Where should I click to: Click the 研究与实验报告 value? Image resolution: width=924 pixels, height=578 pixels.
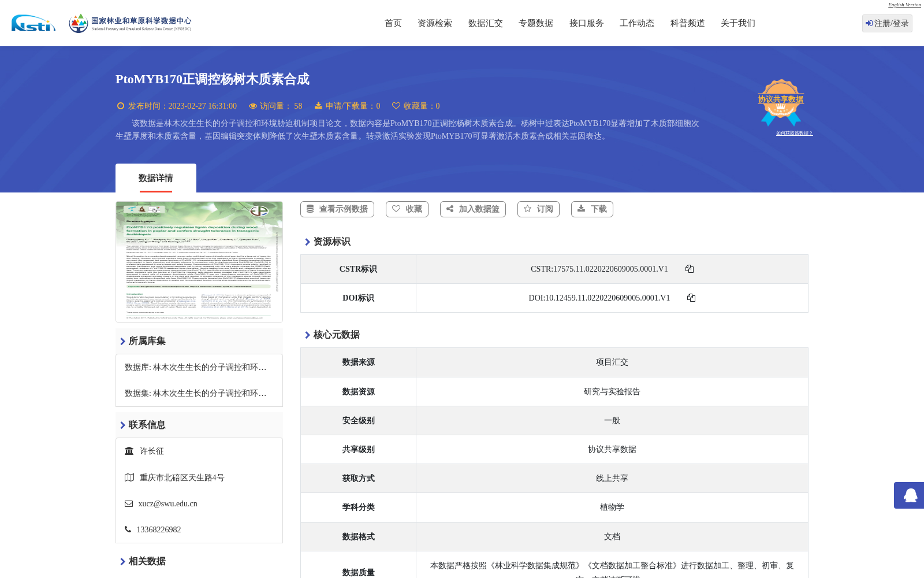612,391
